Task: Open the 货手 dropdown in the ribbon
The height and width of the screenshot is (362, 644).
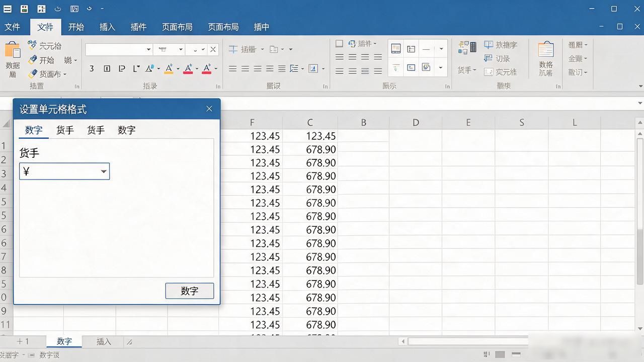Action: click(467, 70)
